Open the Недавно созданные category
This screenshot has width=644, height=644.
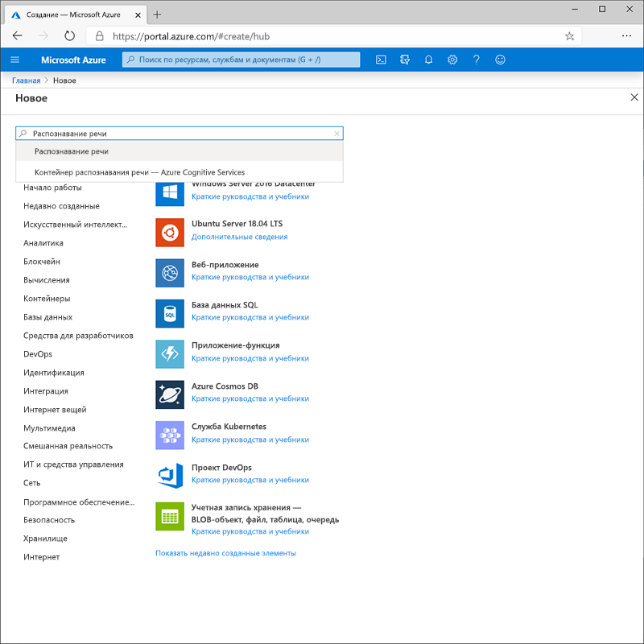pos(61,206)
